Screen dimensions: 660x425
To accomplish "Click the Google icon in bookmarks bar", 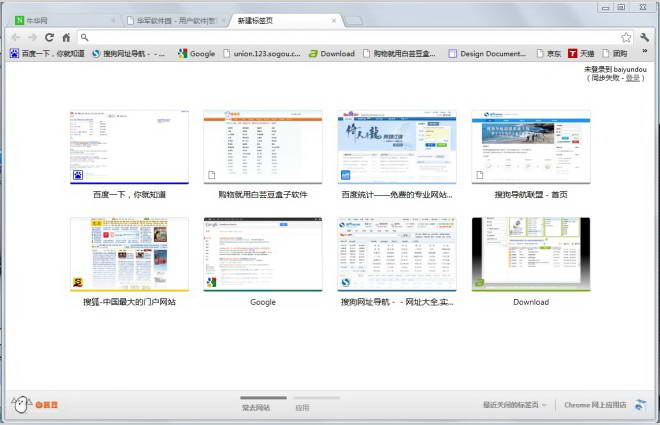I will pos(182,53).
